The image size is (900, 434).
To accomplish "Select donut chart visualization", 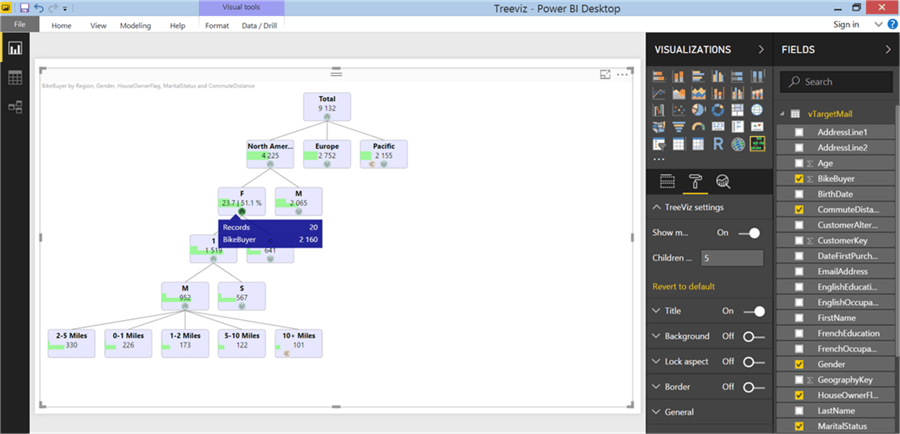I will pos(718,110).
